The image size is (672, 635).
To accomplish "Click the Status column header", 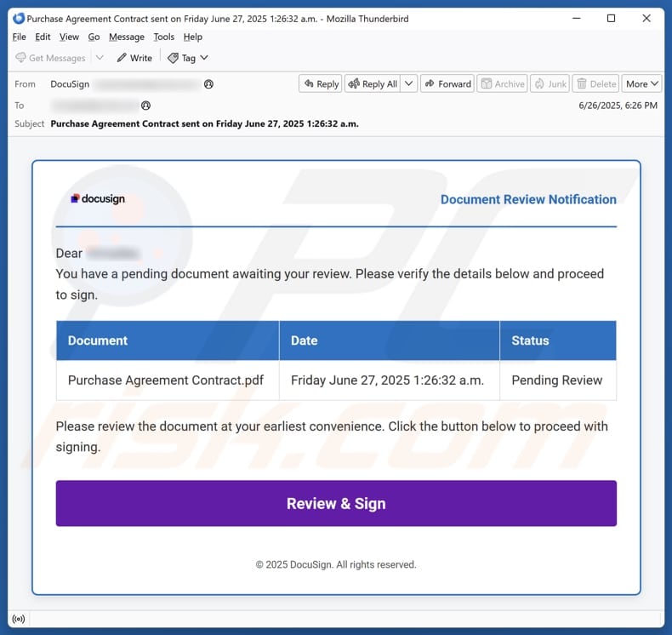I will point(558,340).
